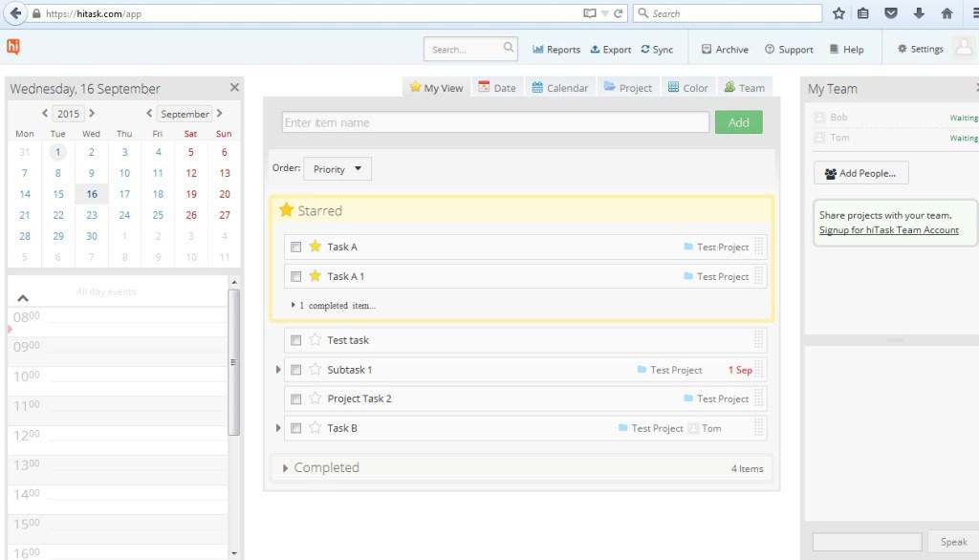Expand Subtask 1 children

pos(278,370)
